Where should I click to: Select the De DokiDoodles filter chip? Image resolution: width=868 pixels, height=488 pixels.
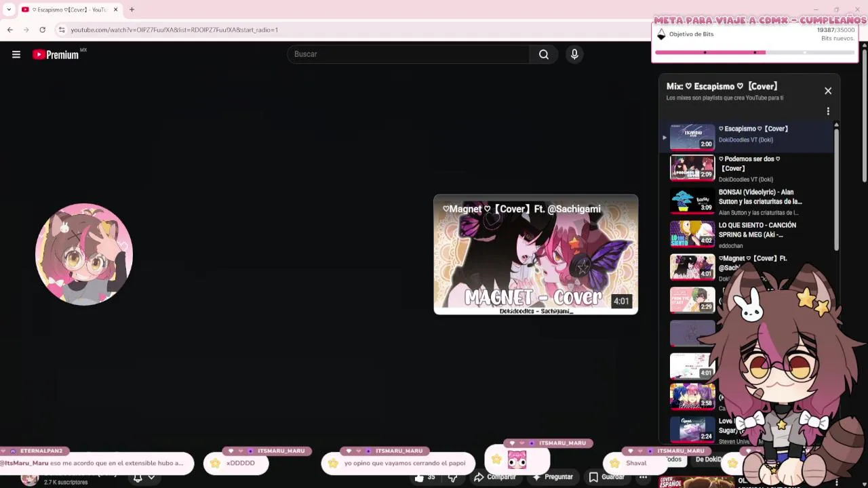(x=709, y=460)
